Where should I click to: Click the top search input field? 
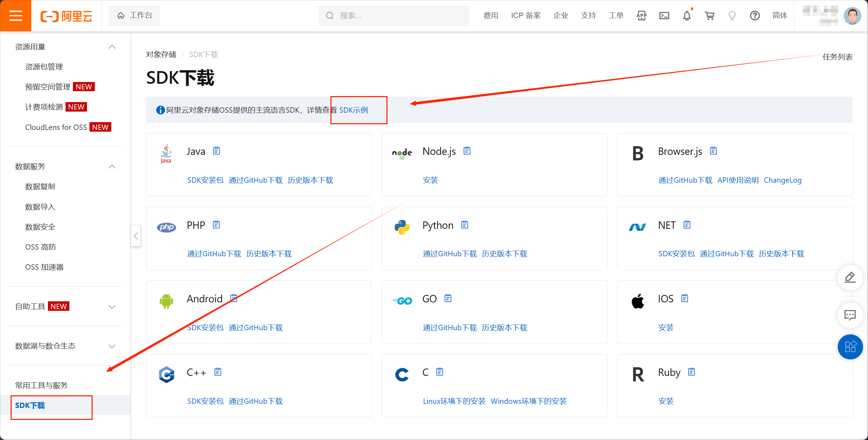point(394,15)
